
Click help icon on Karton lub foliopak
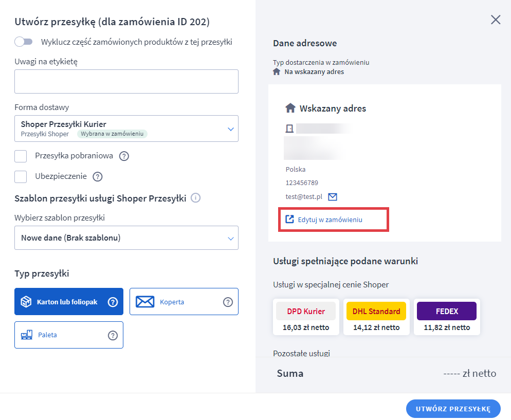coord(113,302)
